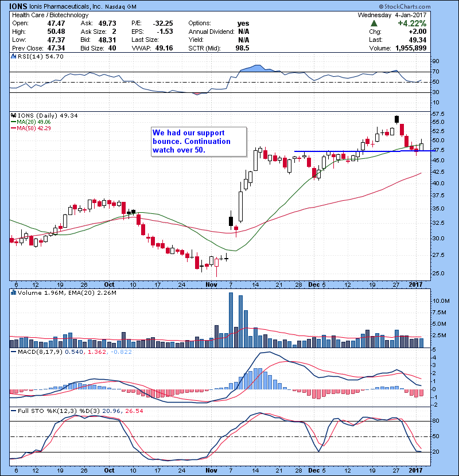Click the blue horizontal support line
The height and width of the screenshot is (476, 459).
click(x=364, y=151)
